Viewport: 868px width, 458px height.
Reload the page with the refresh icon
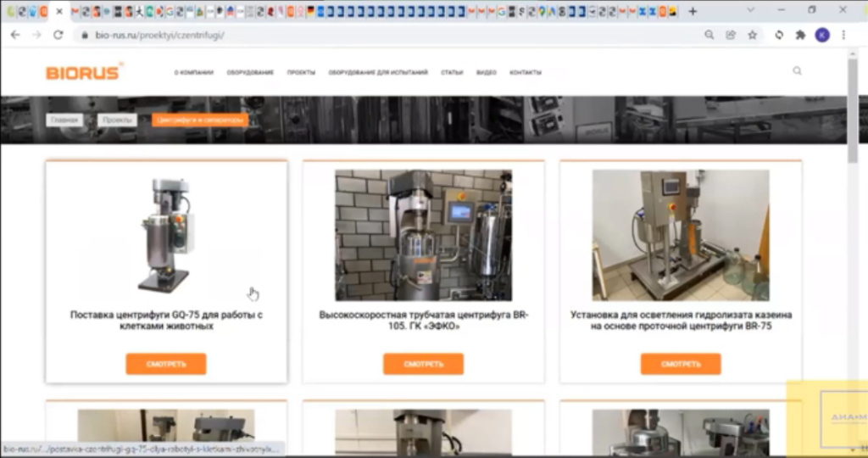coord(58,35)
